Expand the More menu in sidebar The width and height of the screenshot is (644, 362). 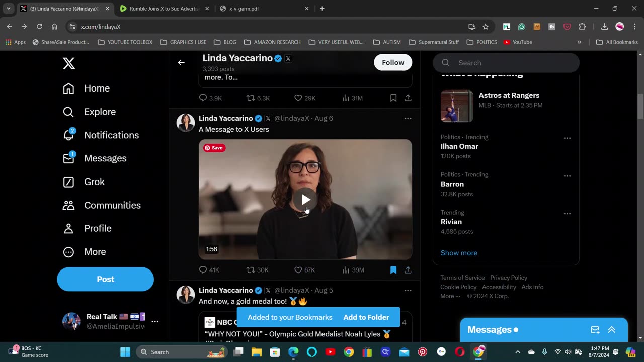[x=85, y=252]
